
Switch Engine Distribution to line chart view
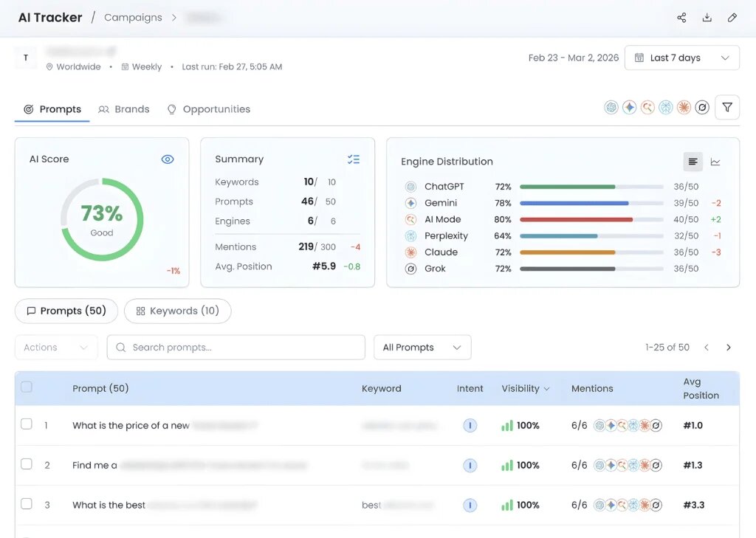coord(715,162)
